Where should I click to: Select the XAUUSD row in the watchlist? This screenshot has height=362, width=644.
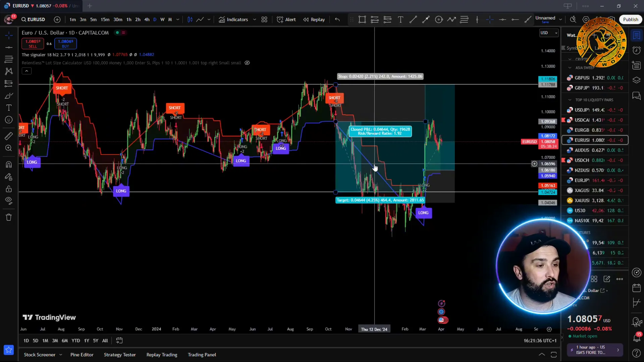click(595, 200)
